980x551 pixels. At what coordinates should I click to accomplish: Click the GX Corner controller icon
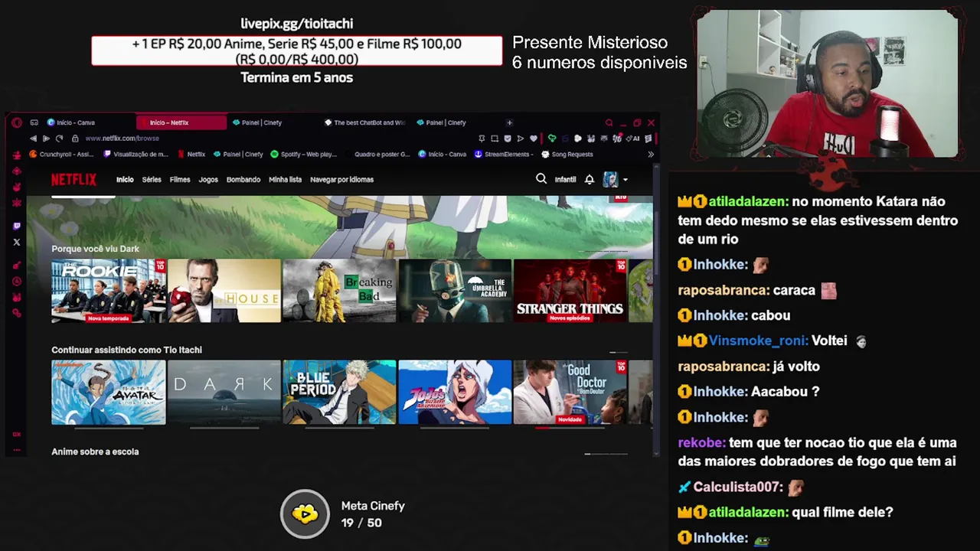(34, 122)
